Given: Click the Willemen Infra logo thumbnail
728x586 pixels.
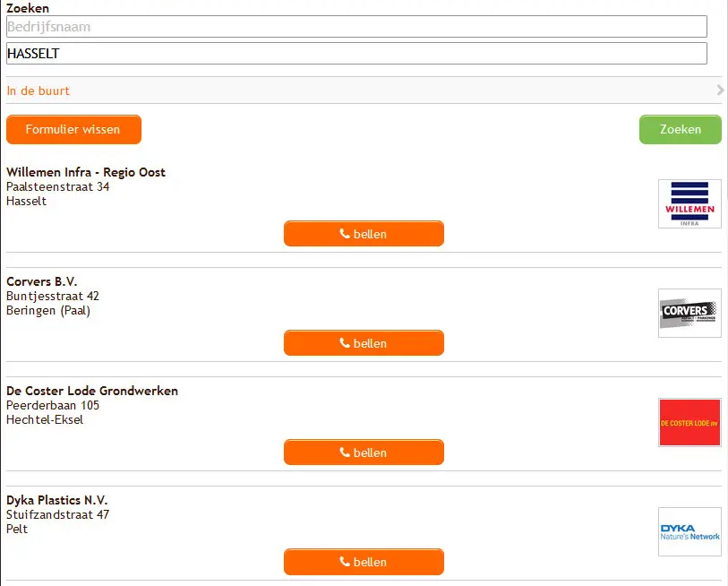Looking at the screenshot, I should point(689,203).
